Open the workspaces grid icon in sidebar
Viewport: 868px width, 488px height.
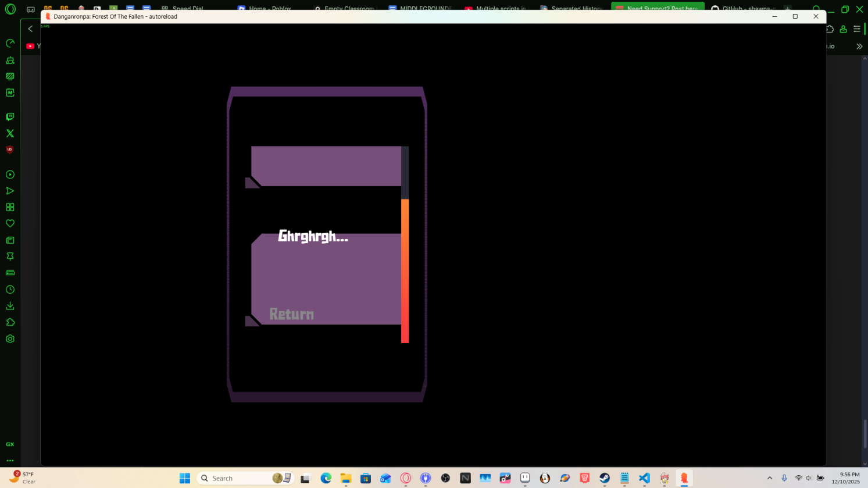click(x=10, y=207)
